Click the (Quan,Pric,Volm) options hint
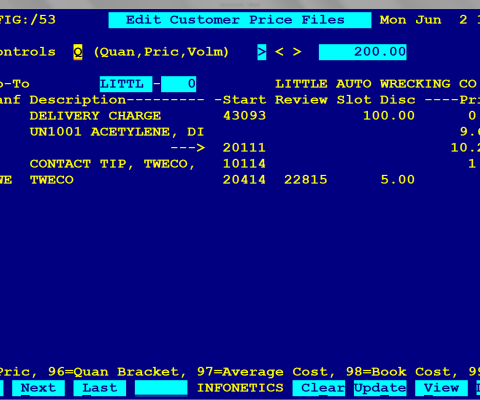The height and width of the screenshot is (400, 480). (x=161, y=52)
